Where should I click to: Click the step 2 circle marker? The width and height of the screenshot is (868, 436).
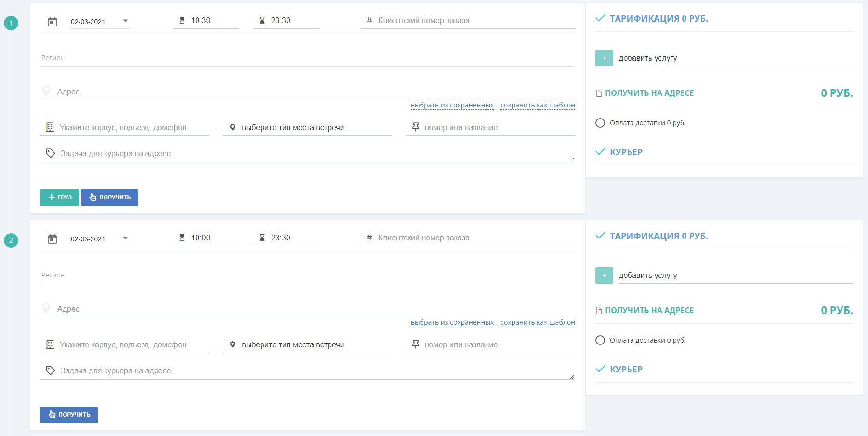click(11, 240)
